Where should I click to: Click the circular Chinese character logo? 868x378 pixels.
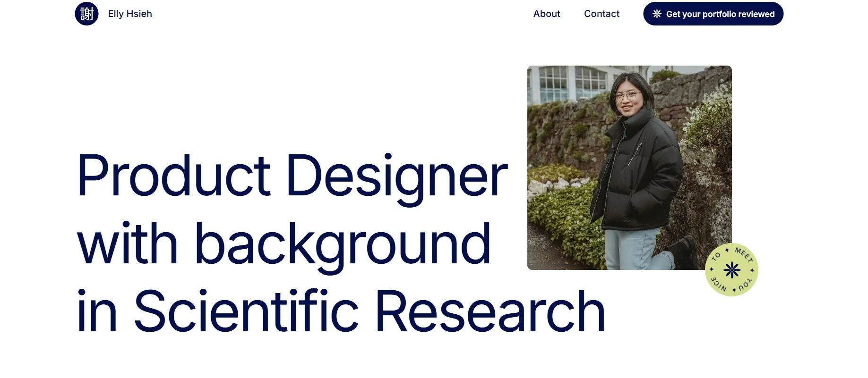tap(86, 14)
